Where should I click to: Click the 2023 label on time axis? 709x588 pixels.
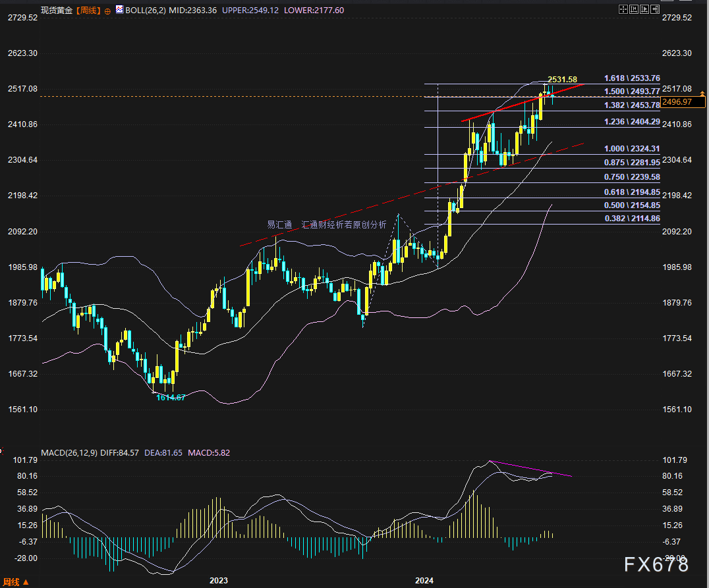(x=218, y=581)
